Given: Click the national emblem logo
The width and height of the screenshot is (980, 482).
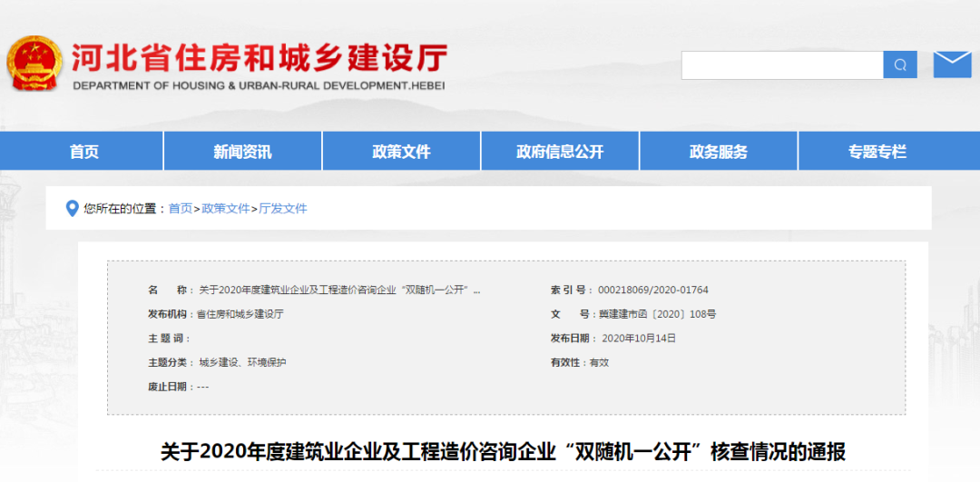Looking at the screenshot, I should [34, 64].
